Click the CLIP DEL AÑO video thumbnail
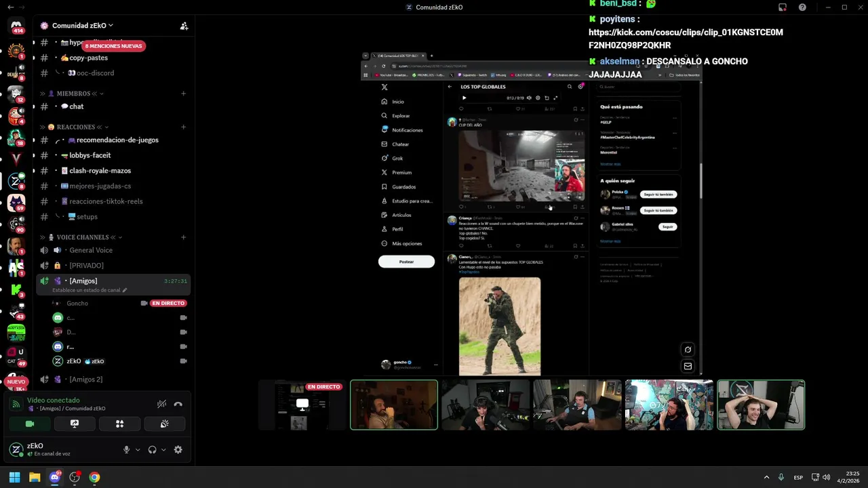The width and height of the screenshot is (868, 488). click(x=521, y=166)
